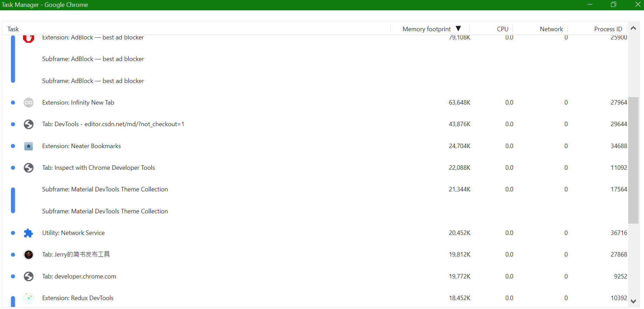Click process ID 10392

point(619,298)
